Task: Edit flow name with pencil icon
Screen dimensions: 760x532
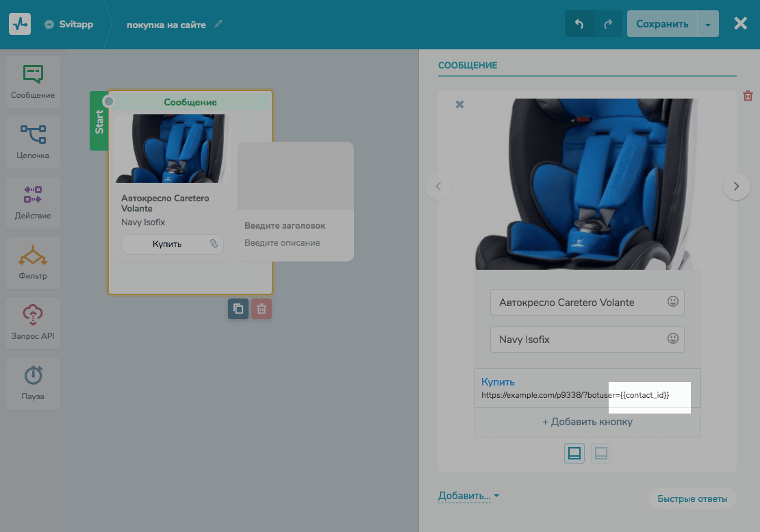Action: tap(218, 24)
